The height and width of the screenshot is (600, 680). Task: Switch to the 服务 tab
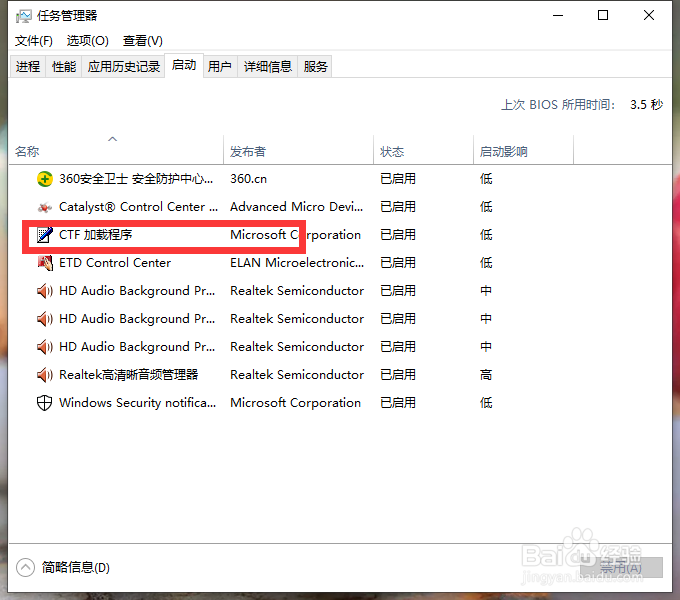click(x=315, y=67)
